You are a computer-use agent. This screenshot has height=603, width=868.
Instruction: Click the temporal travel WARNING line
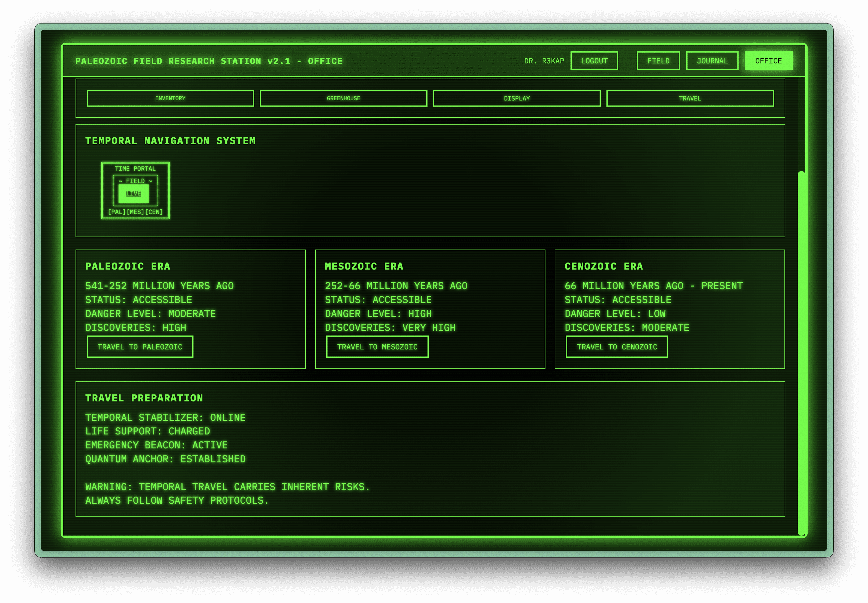(227, 487)
